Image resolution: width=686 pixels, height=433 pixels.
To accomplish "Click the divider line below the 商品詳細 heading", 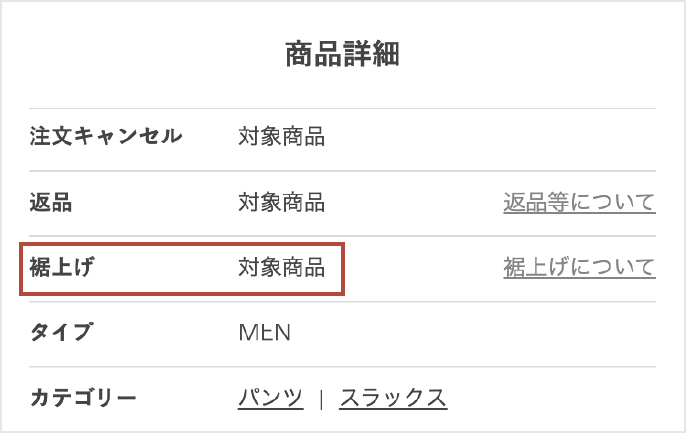I will (343, 108).
